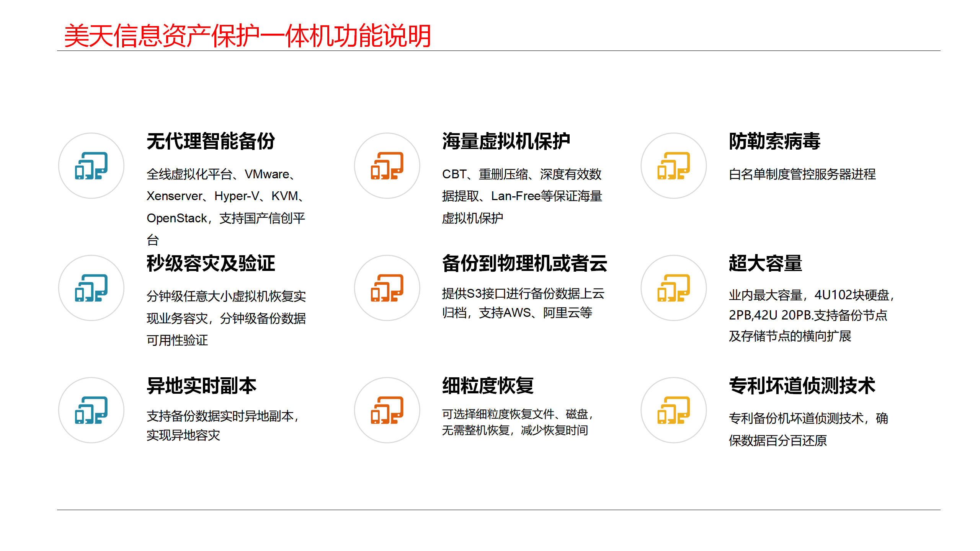Click the yellow icon beside 专利坏道侦测技术

point(673,410)
